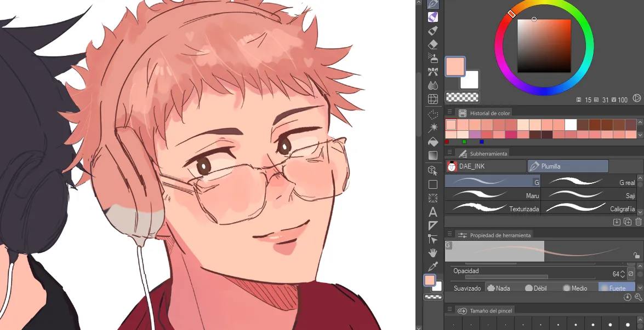Choose the Maru pen sub tool
Screen dimensions: 644x330
click(492, 195)
